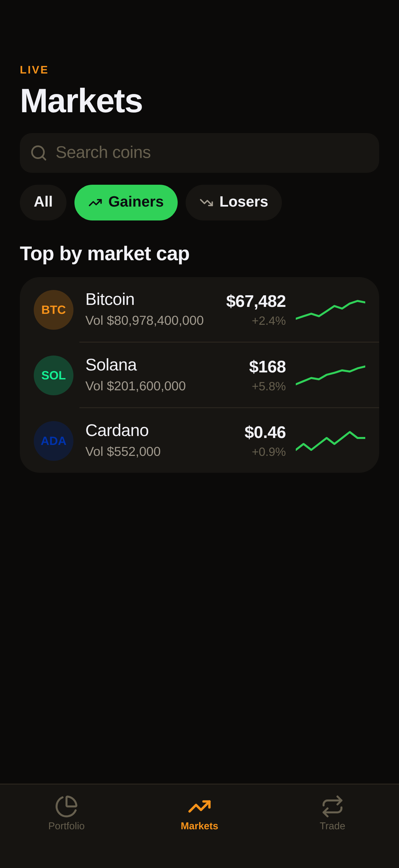Open the Trade swap arrows icon
Screen dimensions: 399x868
pos(332,806)
